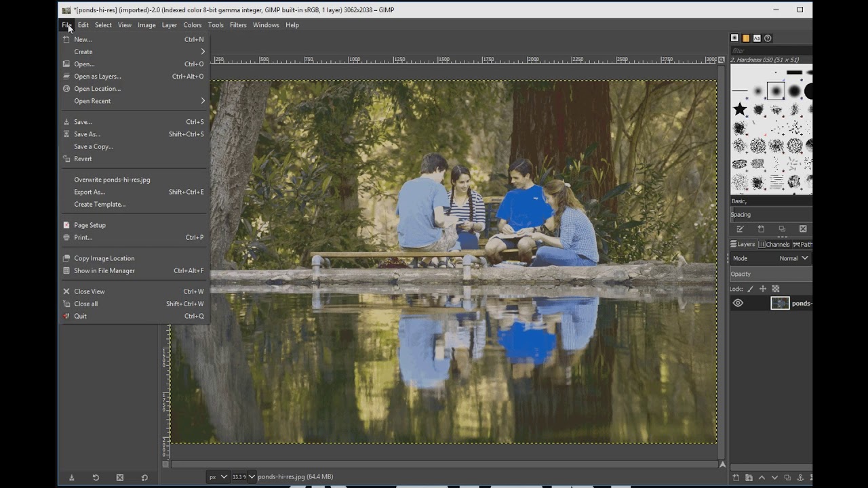Click Delete tool preset icon

[120, 477]
